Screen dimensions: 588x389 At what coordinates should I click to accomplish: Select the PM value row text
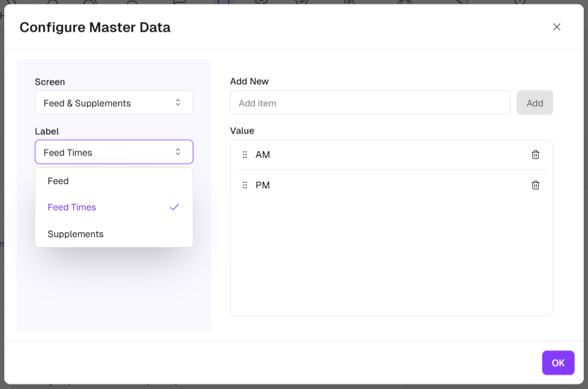263,185
